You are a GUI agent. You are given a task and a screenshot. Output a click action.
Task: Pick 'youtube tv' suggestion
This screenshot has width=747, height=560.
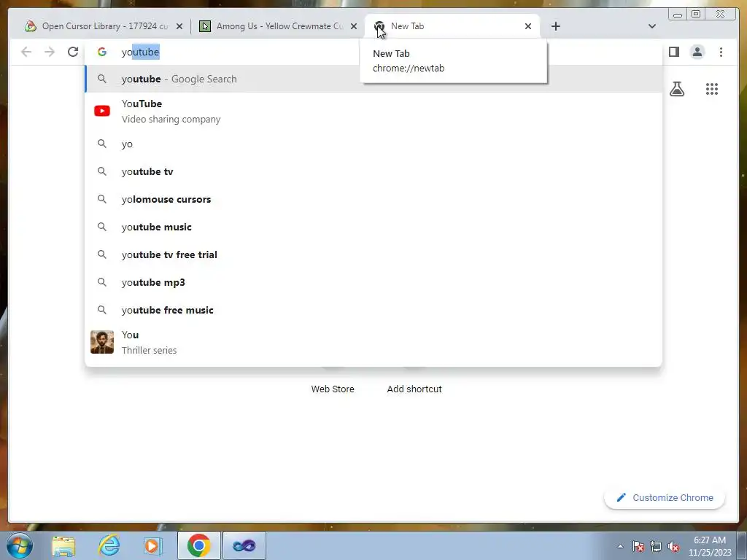click(x=373, y=171)
